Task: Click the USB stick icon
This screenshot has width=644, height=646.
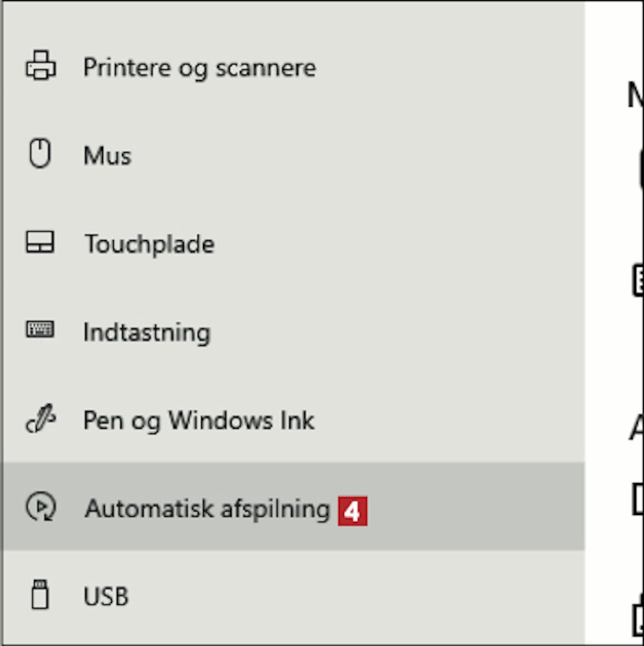Action: pos(40,594)
